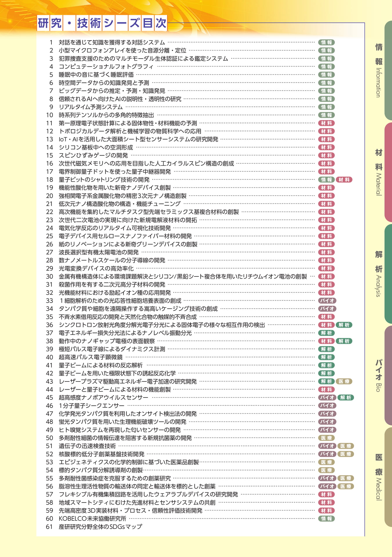Click the 解析 tag on entry 43
The width and height of the screenshot is (392, 557).
coord(326,382)
